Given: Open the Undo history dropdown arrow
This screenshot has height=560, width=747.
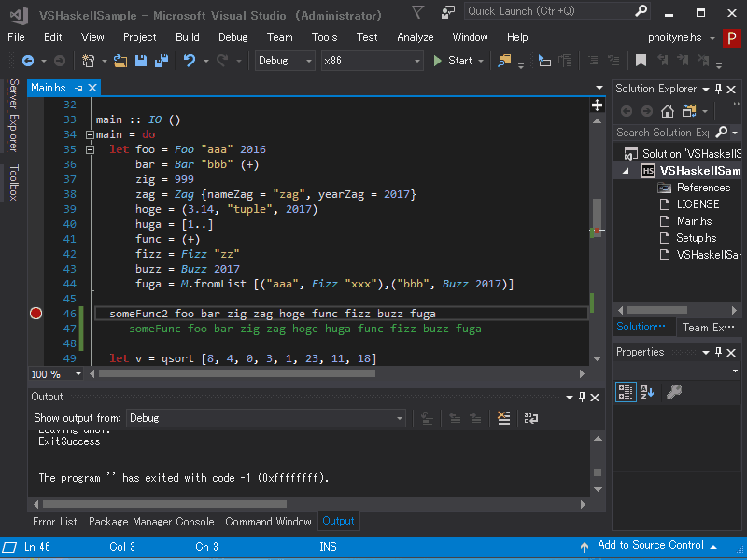Looking at the screenshot, I should [206, 61].
